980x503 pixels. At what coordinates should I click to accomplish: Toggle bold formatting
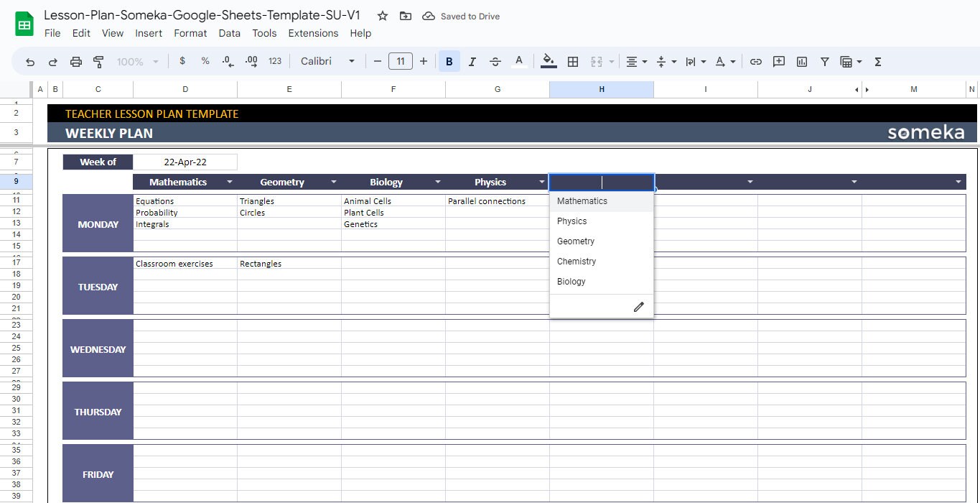[x=449, y=61]
